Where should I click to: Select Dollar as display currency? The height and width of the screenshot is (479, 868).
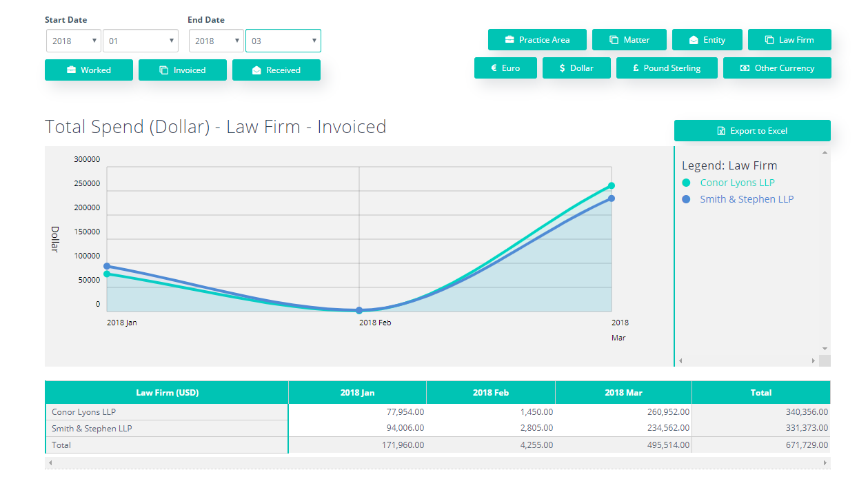(x=576, y=68)
